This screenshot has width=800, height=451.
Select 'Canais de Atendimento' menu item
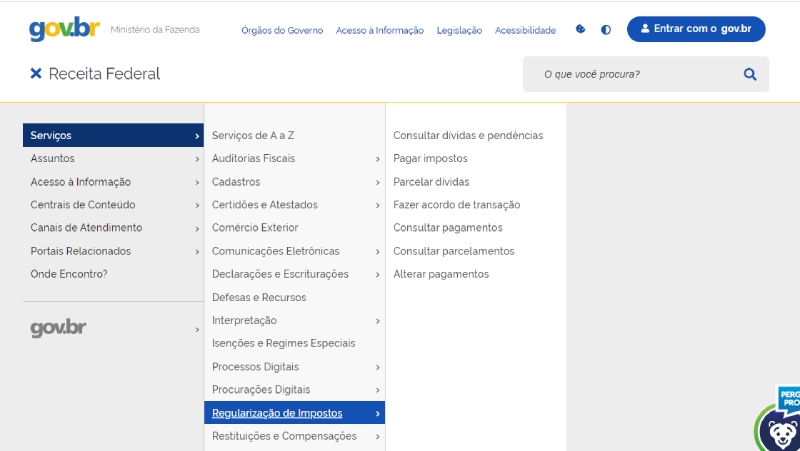pos(113,228)
